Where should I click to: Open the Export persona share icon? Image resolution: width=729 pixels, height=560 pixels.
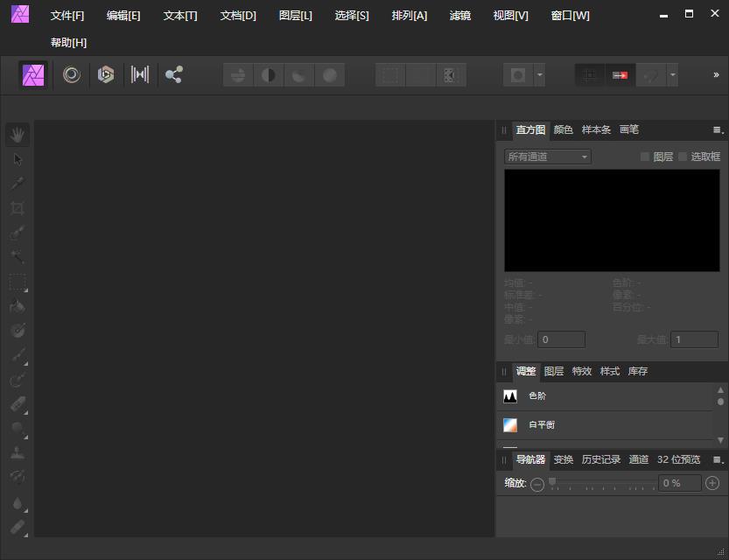173,74
